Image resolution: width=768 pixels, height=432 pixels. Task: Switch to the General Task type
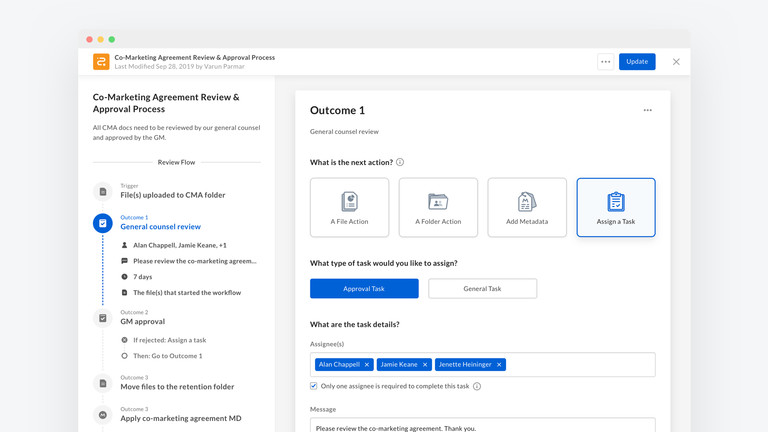click(482, 288)
